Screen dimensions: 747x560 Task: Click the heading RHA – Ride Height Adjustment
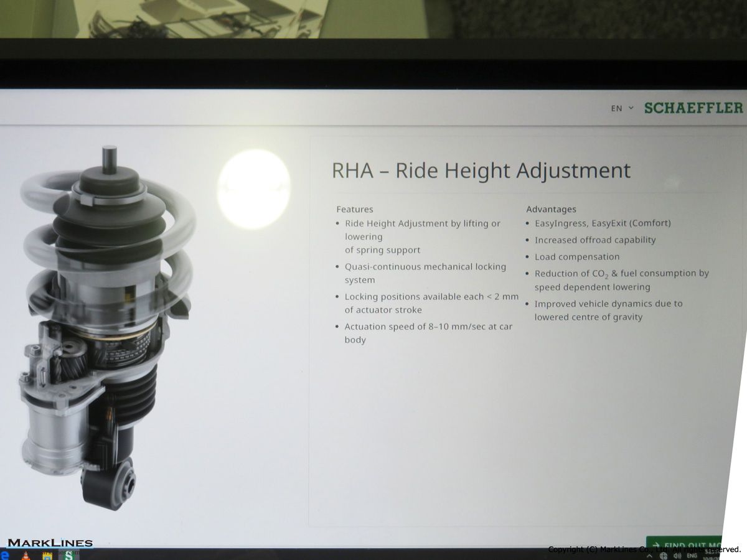click(481, 170)
